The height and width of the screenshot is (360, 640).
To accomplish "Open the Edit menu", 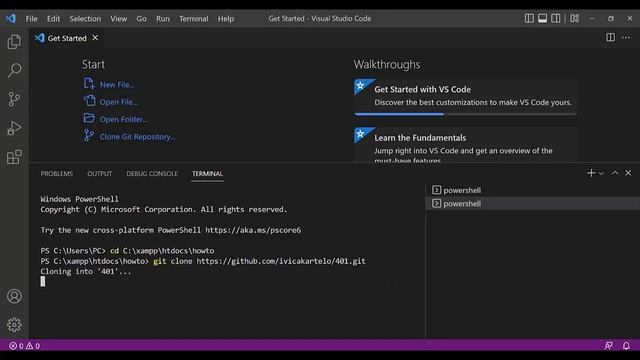I will click(x=53, y=19).
